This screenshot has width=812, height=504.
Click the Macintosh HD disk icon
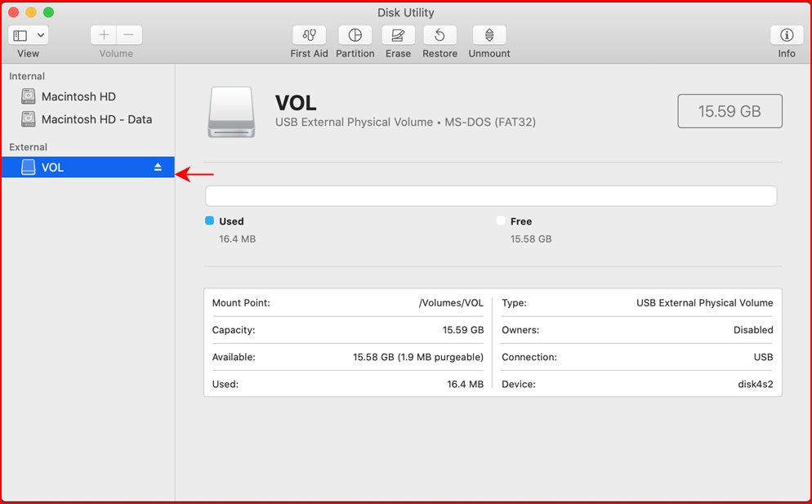point(28,96)
